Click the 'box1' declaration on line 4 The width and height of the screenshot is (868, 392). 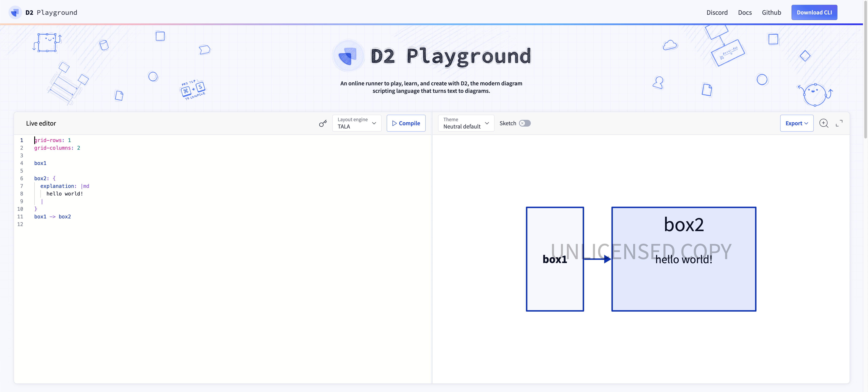click(x=40, y=163)
